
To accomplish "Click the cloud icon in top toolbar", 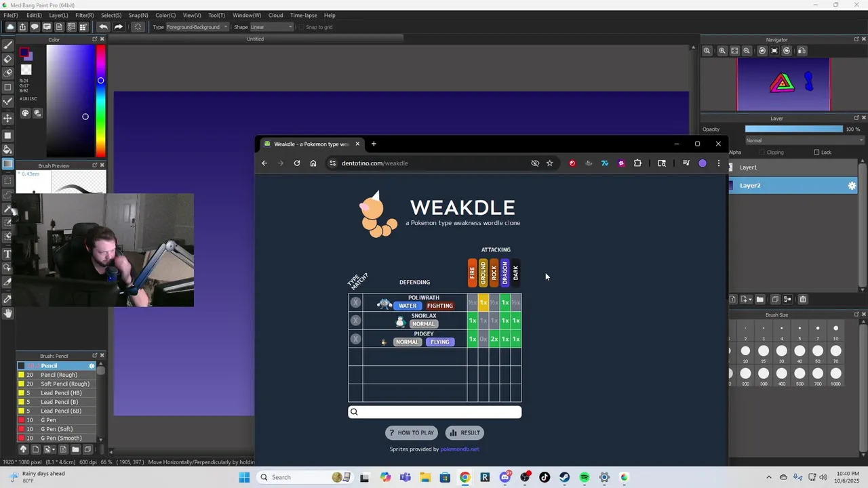I will tap(10, 27).
